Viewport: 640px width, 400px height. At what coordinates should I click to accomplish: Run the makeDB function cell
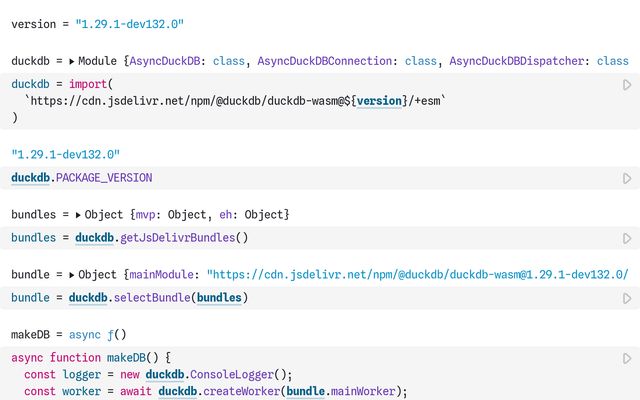coord(627,358)
